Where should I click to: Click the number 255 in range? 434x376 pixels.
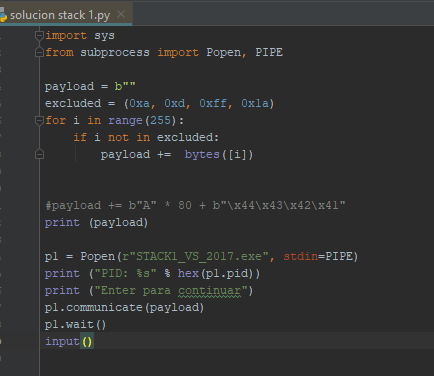pos(160,120)
